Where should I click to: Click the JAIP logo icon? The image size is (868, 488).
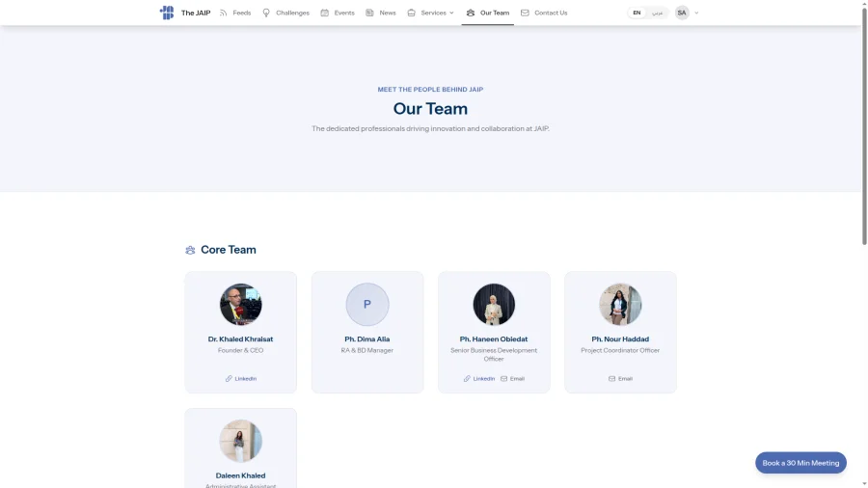(167, 13)
